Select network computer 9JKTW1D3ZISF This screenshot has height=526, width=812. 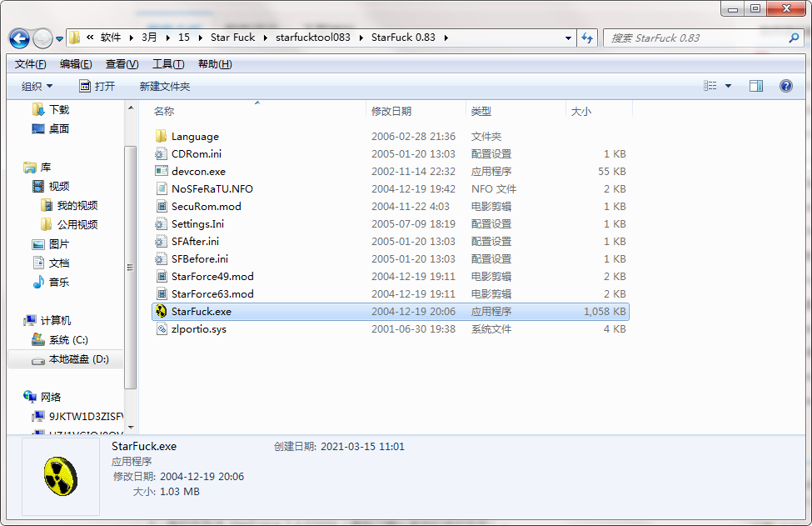click(77, 416)
